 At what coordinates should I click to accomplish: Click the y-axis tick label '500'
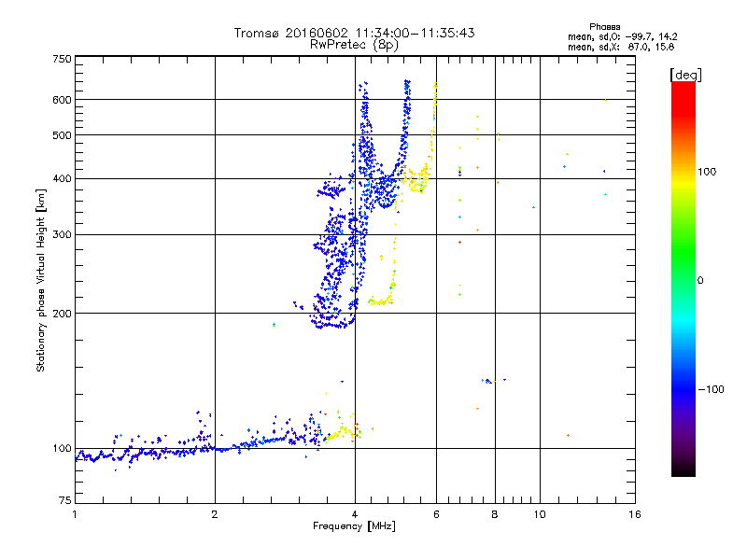pyautogui.click(x=62, y=135)
